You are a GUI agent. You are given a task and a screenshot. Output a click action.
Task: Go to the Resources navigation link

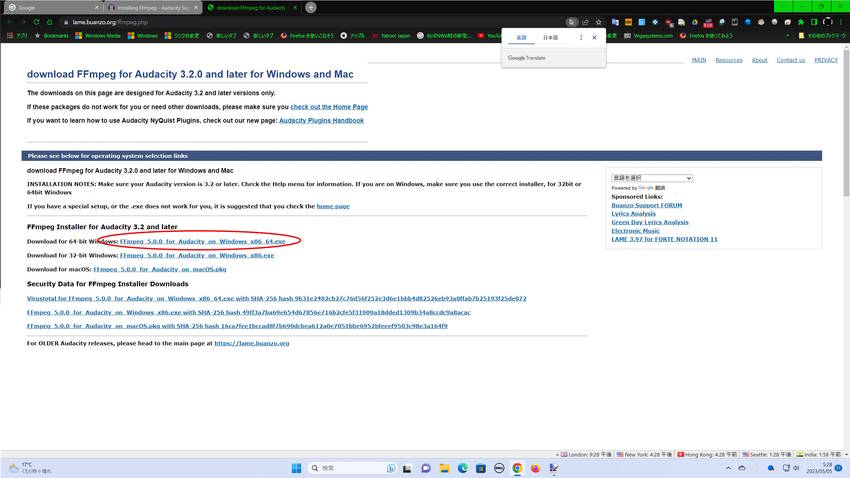(729, 60)
